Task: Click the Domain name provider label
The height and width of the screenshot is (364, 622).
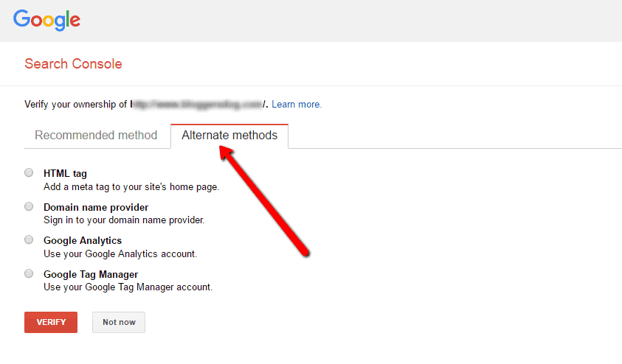Action: (x=96, y=207)
